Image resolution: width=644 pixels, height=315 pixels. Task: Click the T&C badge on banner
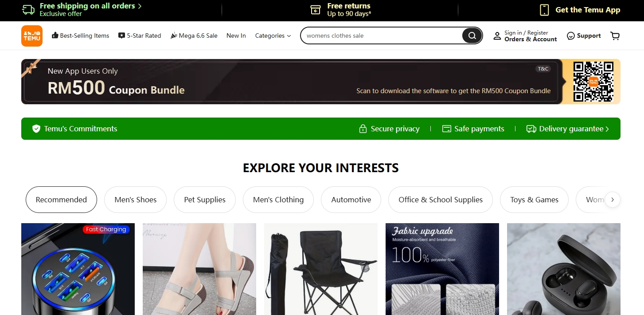click(x=543, y=69)
